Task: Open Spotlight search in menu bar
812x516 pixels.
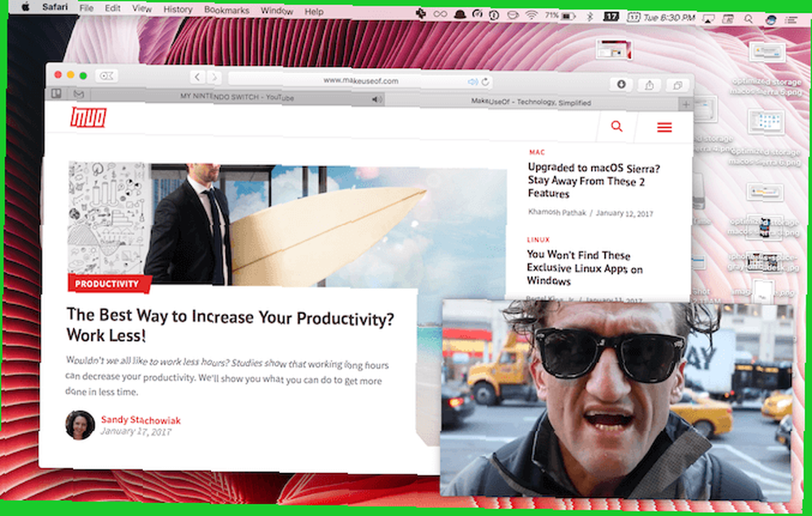Action: click(749, 19)
